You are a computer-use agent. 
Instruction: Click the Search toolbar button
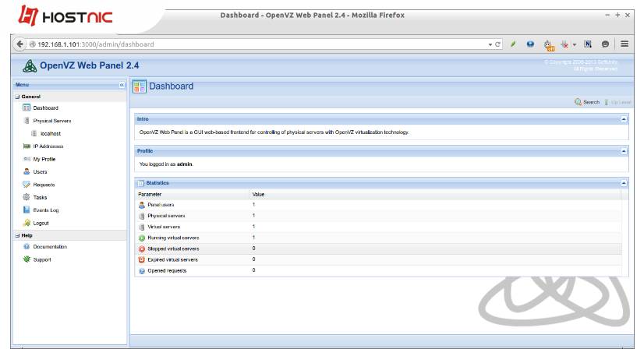point(587,102)
